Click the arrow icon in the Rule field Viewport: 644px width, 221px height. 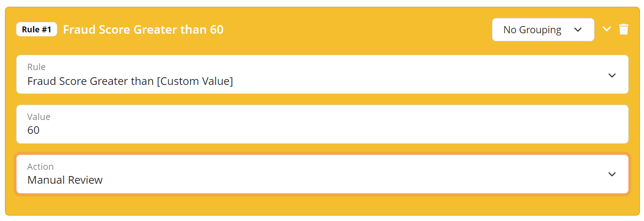[612, 75]
